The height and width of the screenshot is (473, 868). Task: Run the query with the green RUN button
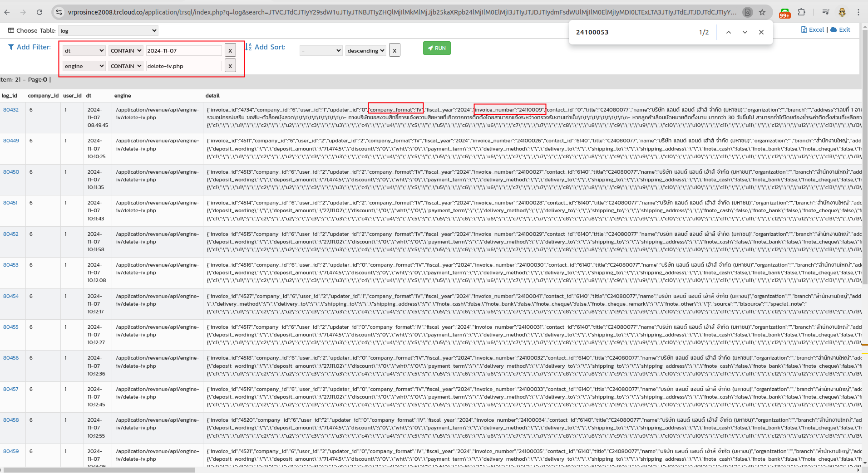pos(437,48)
